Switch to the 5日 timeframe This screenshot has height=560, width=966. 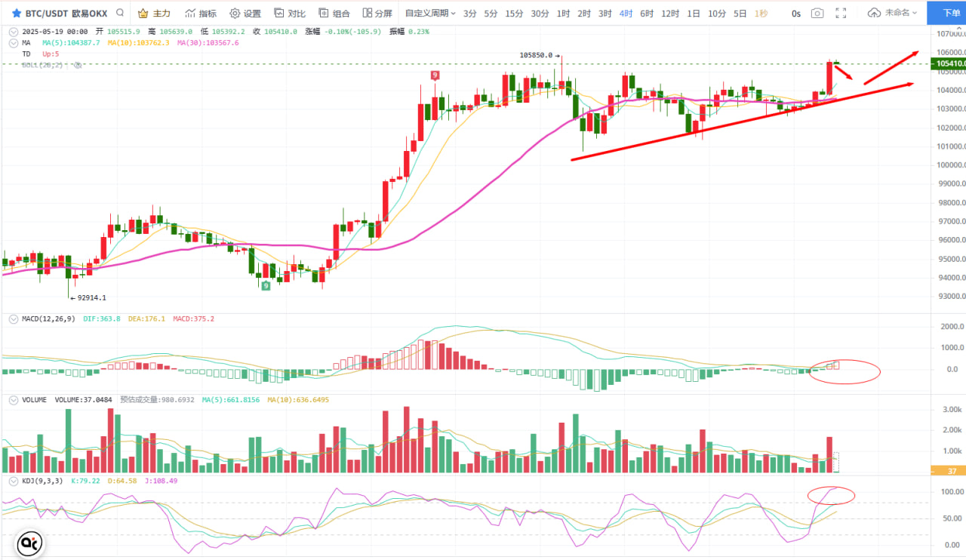tap(740, 14)
